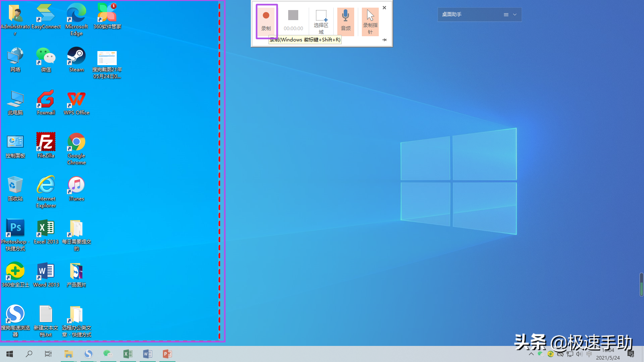Select the 控制面板 Control Panel icon

(x=15, y=146)
